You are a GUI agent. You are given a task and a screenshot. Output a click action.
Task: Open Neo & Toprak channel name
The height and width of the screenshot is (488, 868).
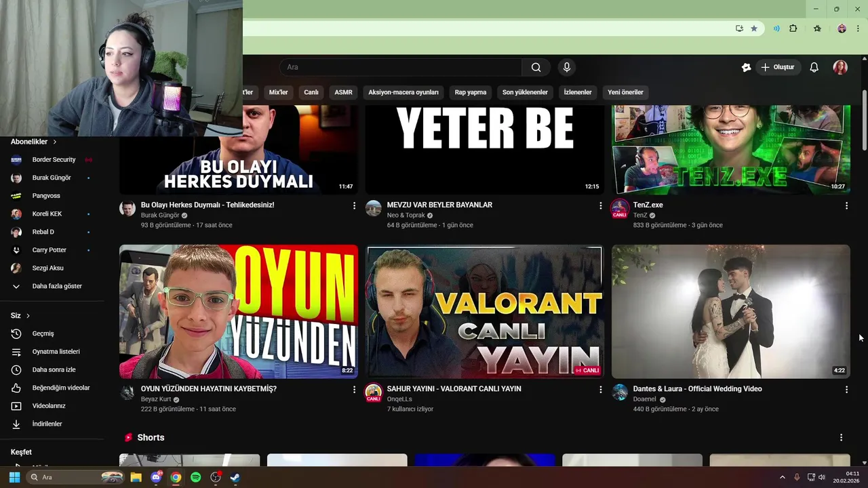tap(406, 216)
